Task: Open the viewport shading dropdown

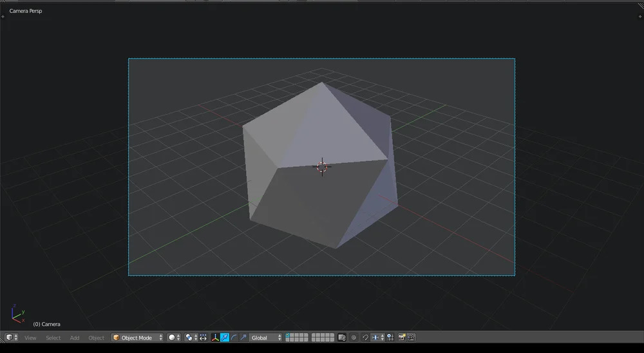Action: (175, 338)
